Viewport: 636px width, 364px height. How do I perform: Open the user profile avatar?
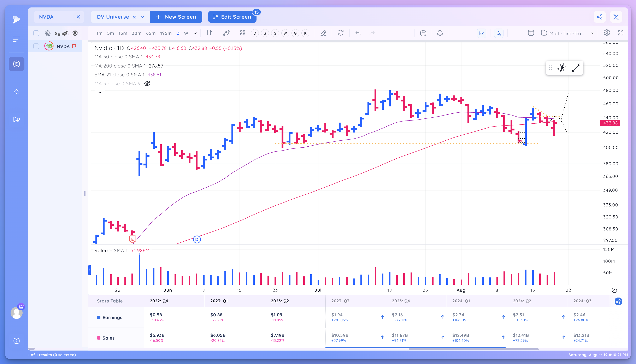[x=17, y=313]
